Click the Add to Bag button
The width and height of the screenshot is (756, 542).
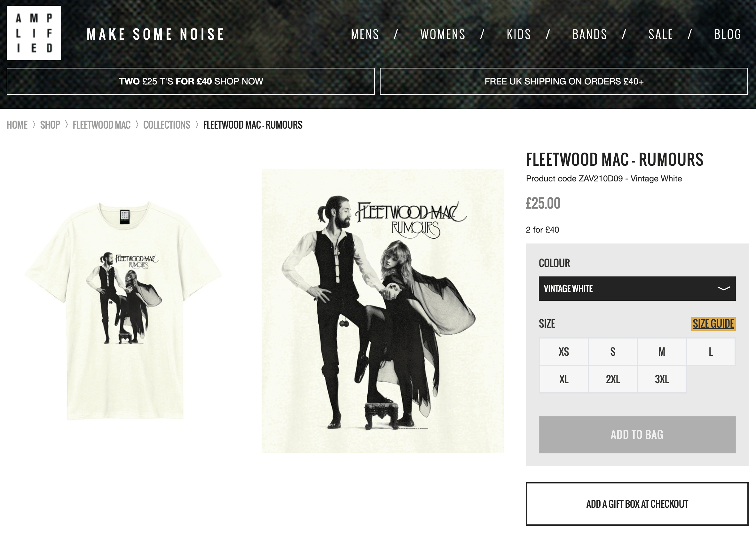tap(637, 434)
